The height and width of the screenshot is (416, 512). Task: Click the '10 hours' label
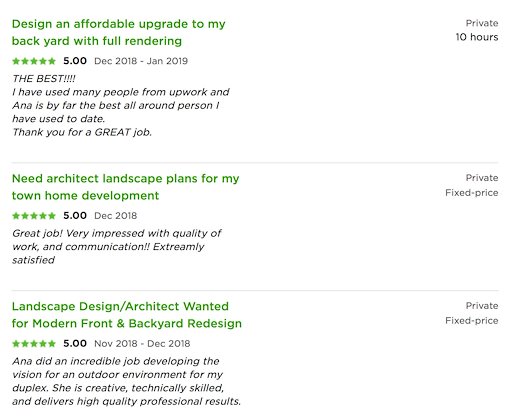(x=477, y=37)
